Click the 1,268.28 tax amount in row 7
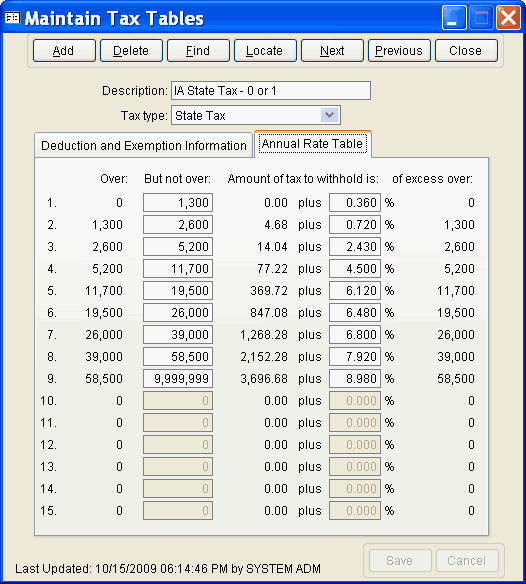The image size is (526, 584). (x=264, y=334)
